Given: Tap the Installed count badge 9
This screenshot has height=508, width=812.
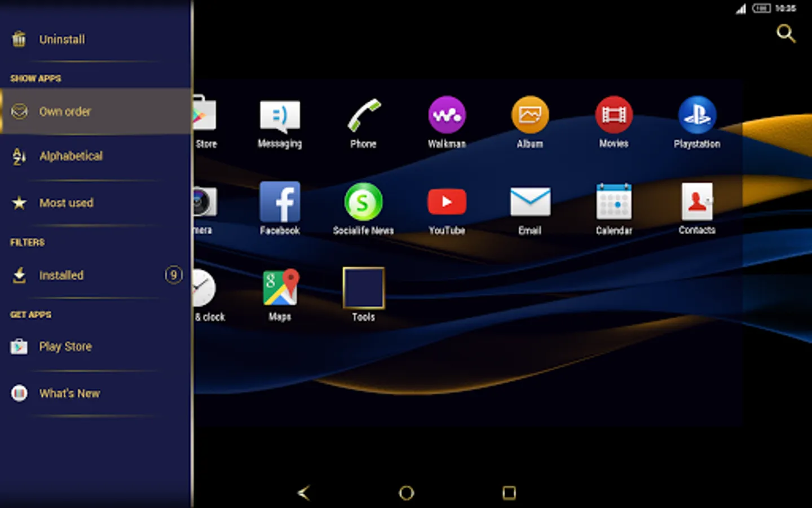Looking at the screenshot, I should coord(174,275).
